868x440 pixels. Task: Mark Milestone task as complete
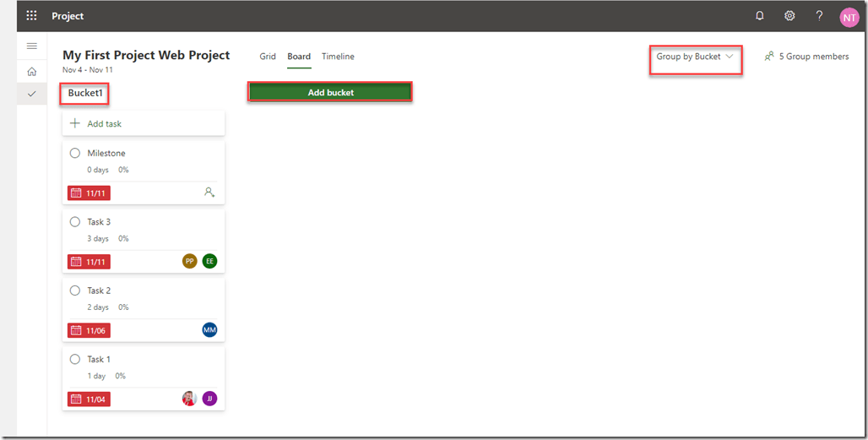75,153
